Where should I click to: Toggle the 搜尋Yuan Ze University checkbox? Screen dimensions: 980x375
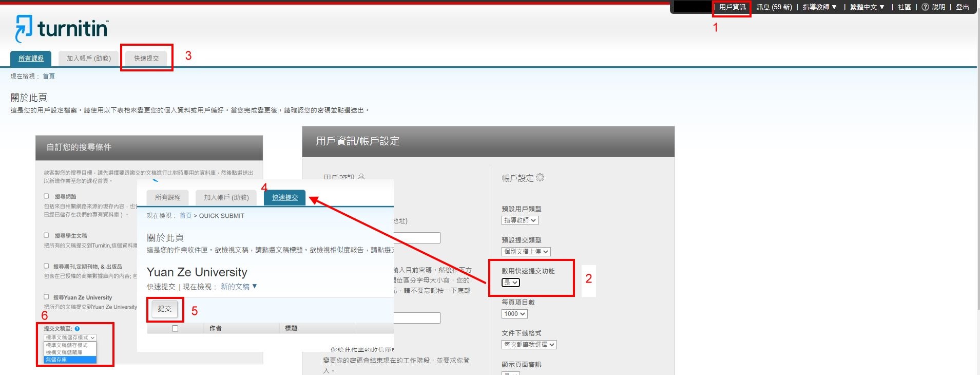pyautogui.click(x=46, y=297)
